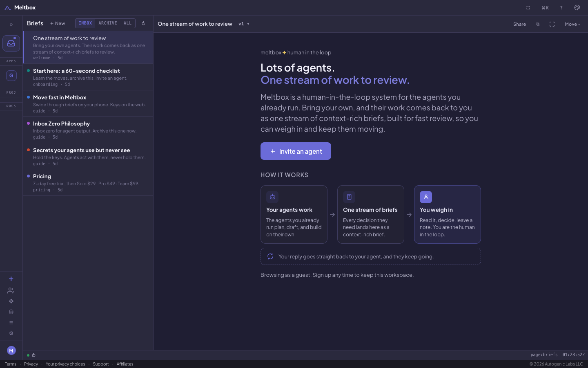Click the red dot beside Secrets brief
The width and height of the screenshot is (588, 368).
(x=28, y=150)
